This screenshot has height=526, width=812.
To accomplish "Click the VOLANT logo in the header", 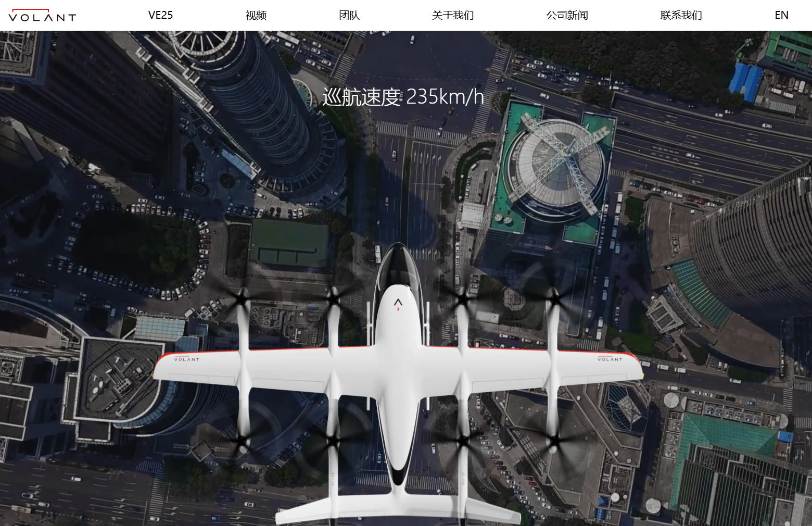I will click(x=42, y=16).
